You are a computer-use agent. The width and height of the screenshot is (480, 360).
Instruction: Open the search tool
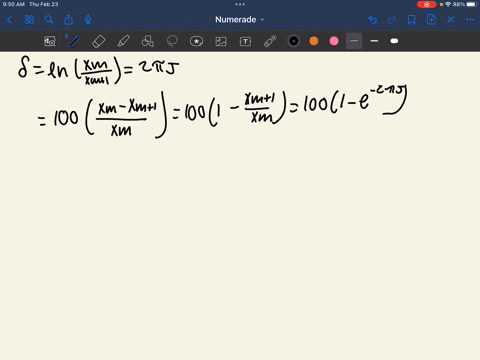click(x=49, y=20)
